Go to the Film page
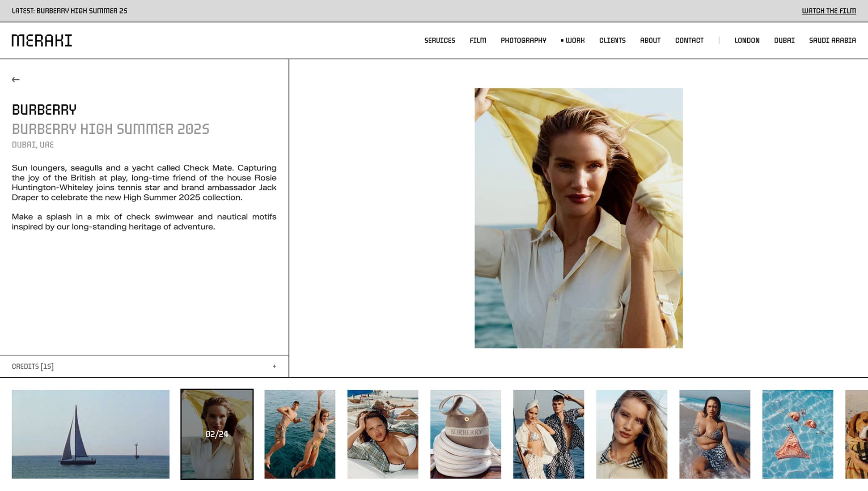Image resolution: width=868 pixels, height=491 pixels. [x=478, y=40]
